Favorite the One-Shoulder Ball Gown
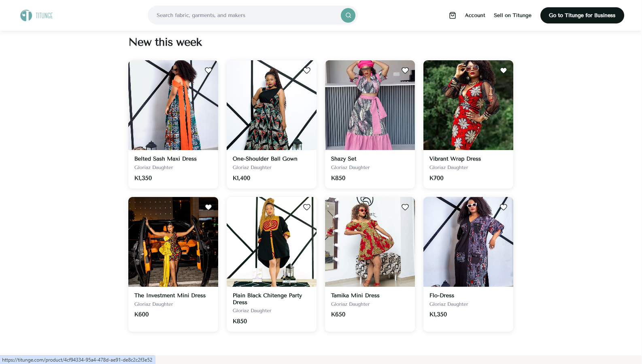Image resolution: width=642 pixels, height=364 pixels. [307, 70]
